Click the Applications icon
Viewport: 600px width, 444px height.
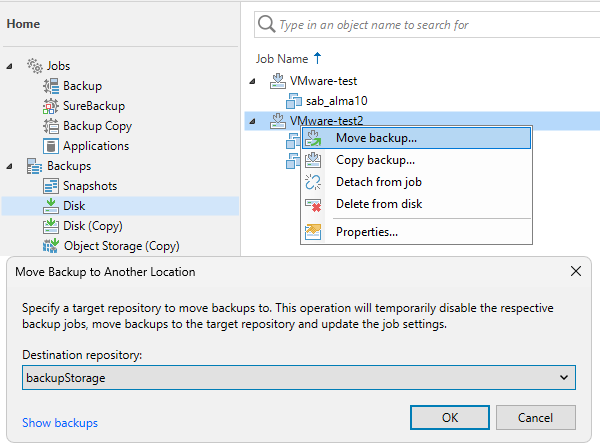51,146
